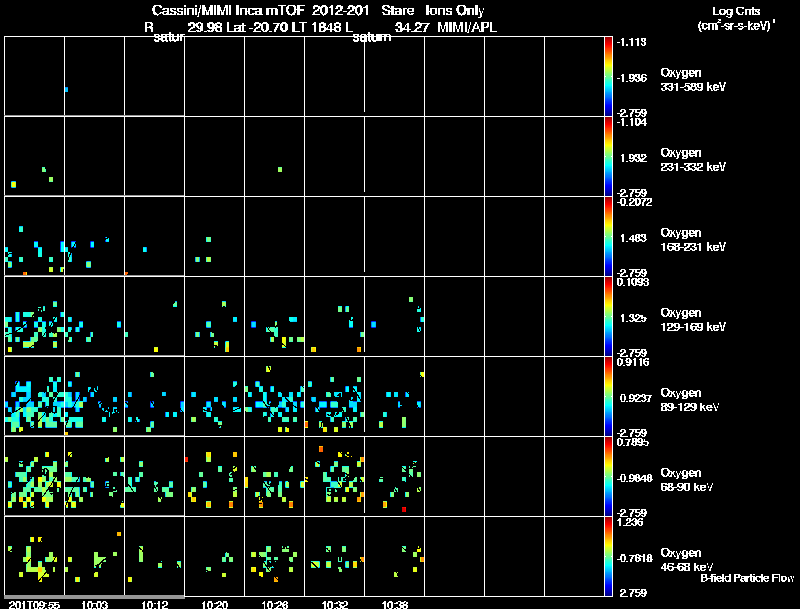Click the "Oxygen 231-332 keV" row label
The image size is (800, 609).
click(693, 160)
